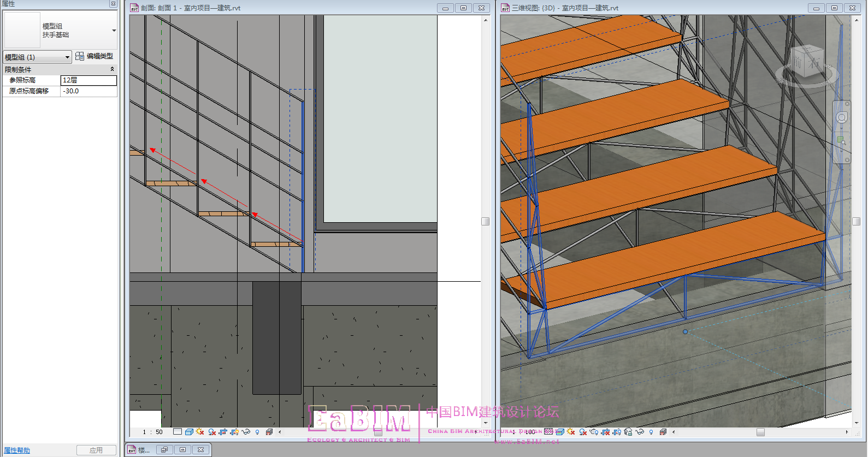Image resolution: width=868 pixels, height=457 pixels.
Task: Close the minimized 楼... view window
Action: (x=200, y=450)
